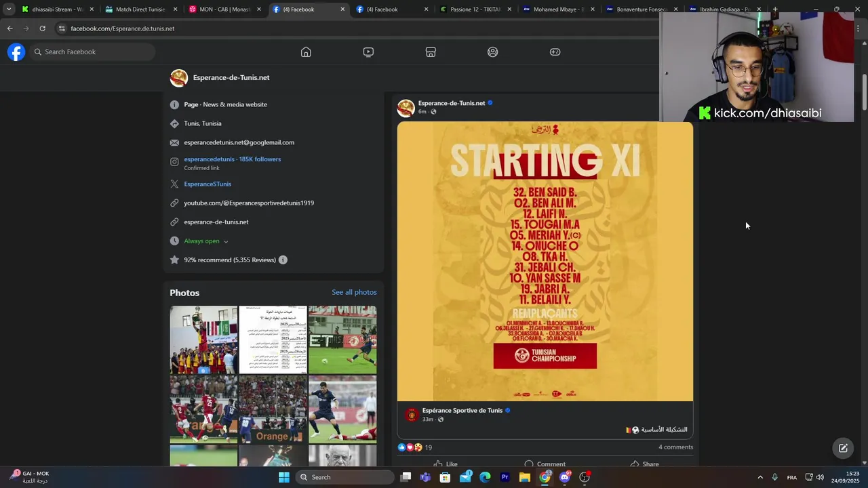Click the Tunis, Tunisia location text

[x=203, y=124]
